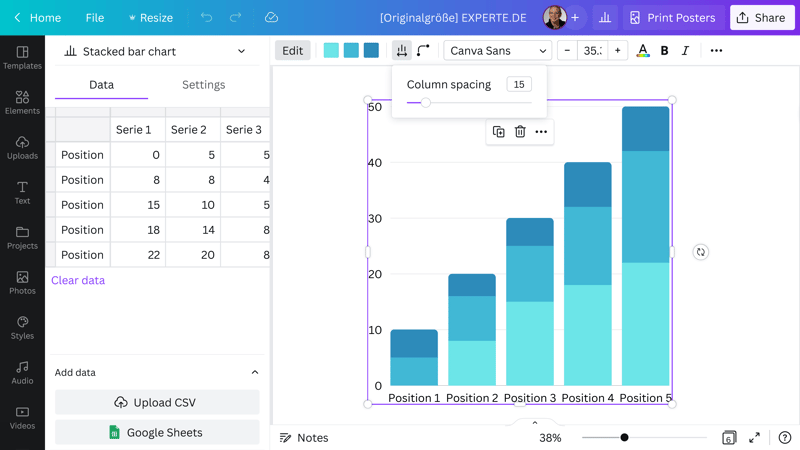The width and height of the screenshot is (800, 450).
Task: Collapse the Add data section
Action: [x=255, y=372]
